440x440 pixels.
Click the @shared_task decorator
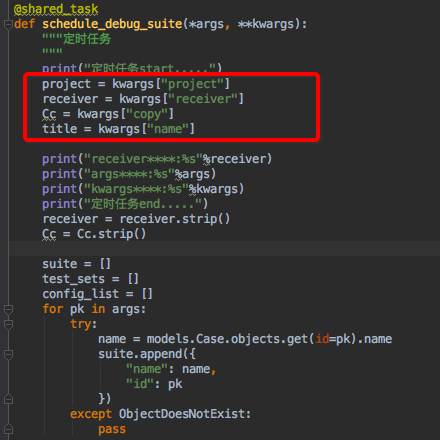click(56, 9)
